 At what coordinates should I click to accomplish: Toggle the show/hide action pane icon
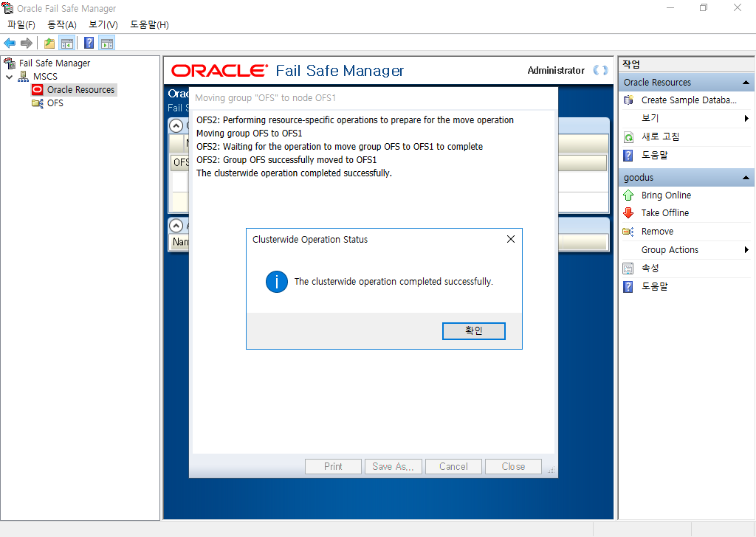coord(107,44)
